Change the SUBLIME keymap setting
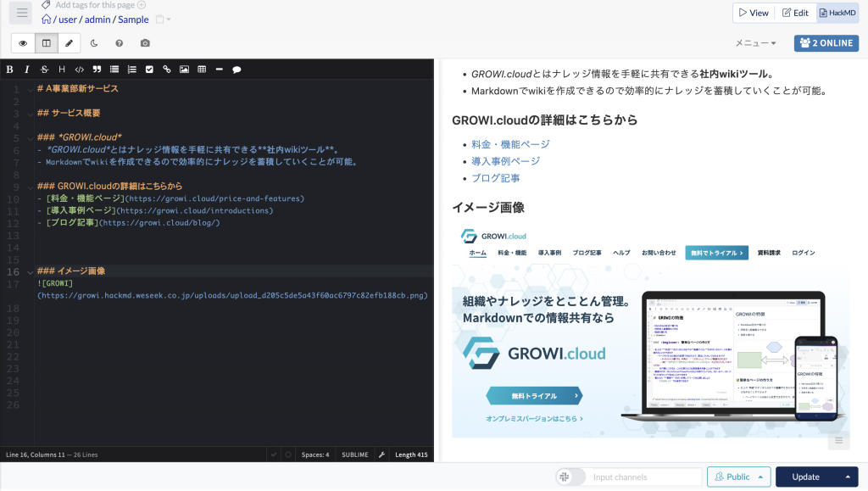The width and height of the screenshot is (868, 491). click(355, 455)
